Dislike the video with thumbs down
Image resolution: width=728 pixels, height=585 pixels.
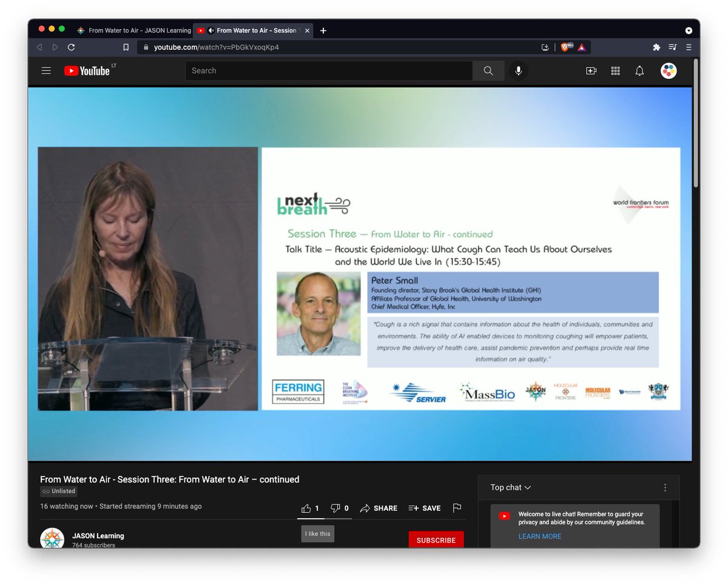pos(340,508)
